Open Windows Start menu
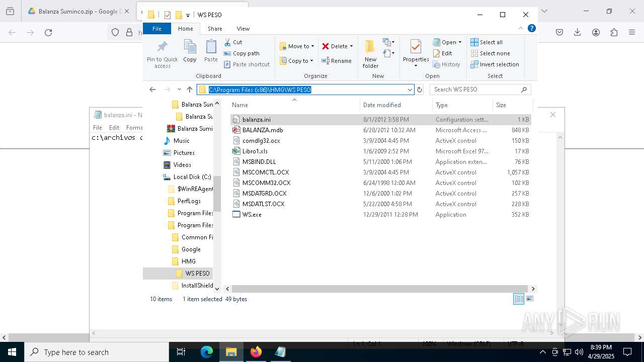 pos(12,352)
